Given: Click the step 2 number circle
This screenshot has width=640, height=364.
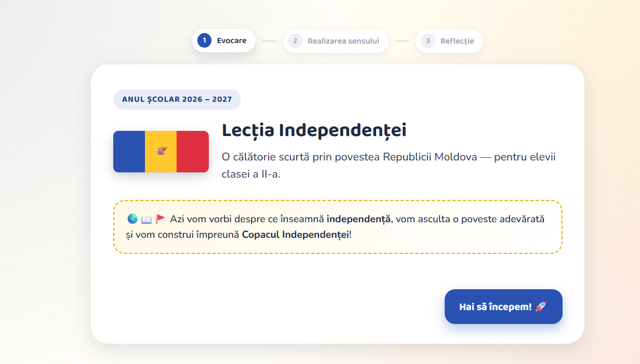Looking at the screenshot, I should coord(295,41).
